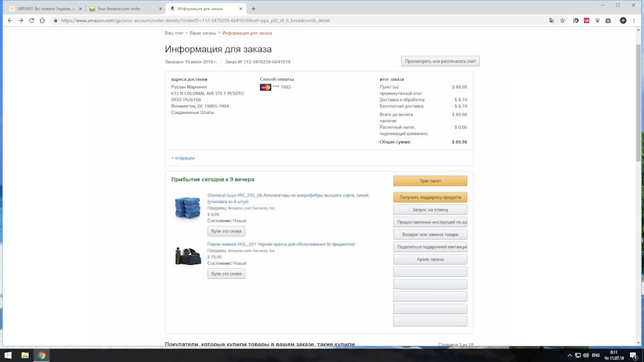Open the Chemical Guys MIC_292_08 product link

[288, 198]
